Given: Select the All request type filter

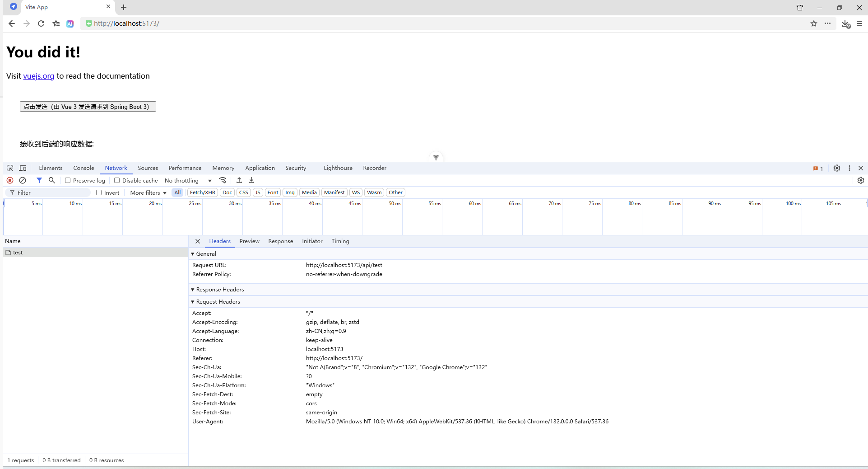Looking at the screenshot, I should 178,192.
